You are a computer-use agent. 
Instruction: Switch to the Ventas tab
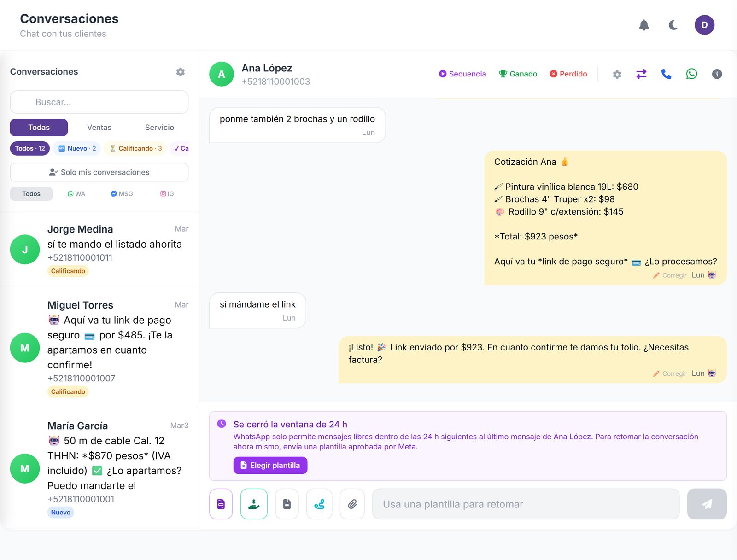(x=99, y=128)
